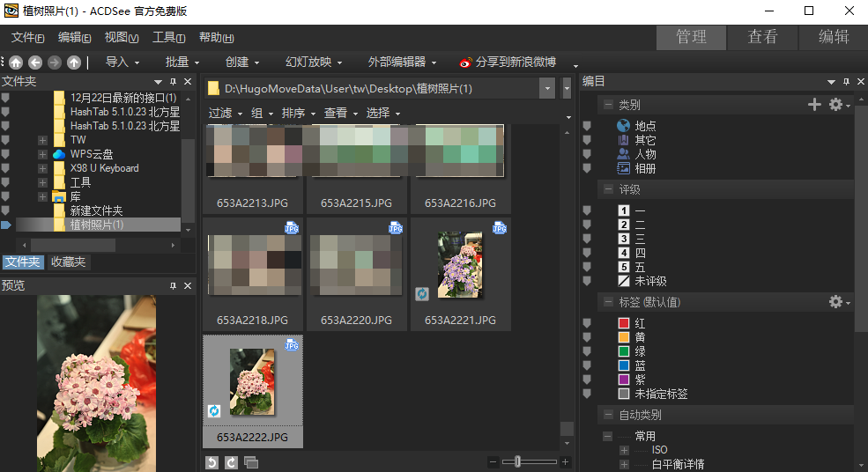Click the 创建 toolbar button
This screenshot has height=472, width=868.
click(242, 62)
